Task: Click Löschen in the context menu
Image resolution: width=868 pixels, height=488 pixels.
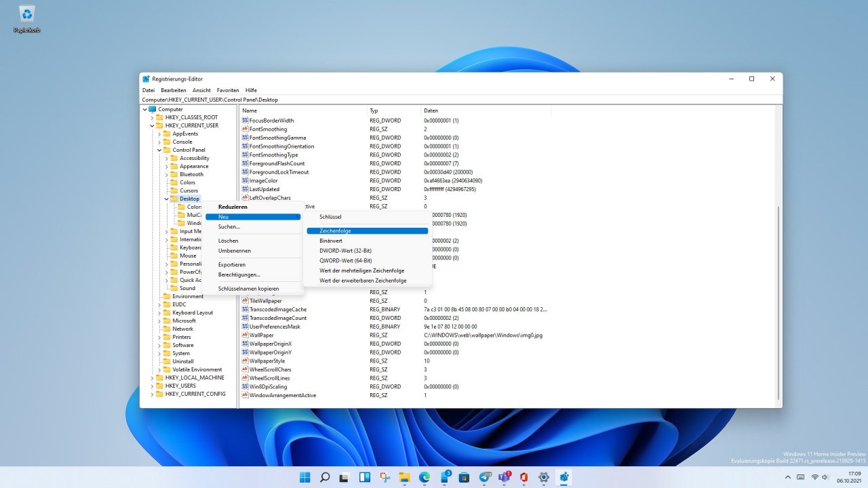Action: coord(252,241)
